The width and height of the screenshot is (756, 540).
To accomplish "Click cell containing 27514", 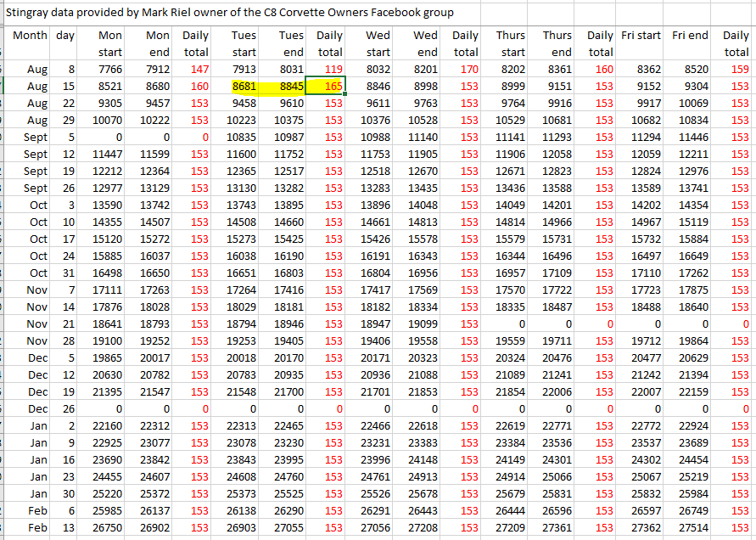I will [x=692, y=527].
